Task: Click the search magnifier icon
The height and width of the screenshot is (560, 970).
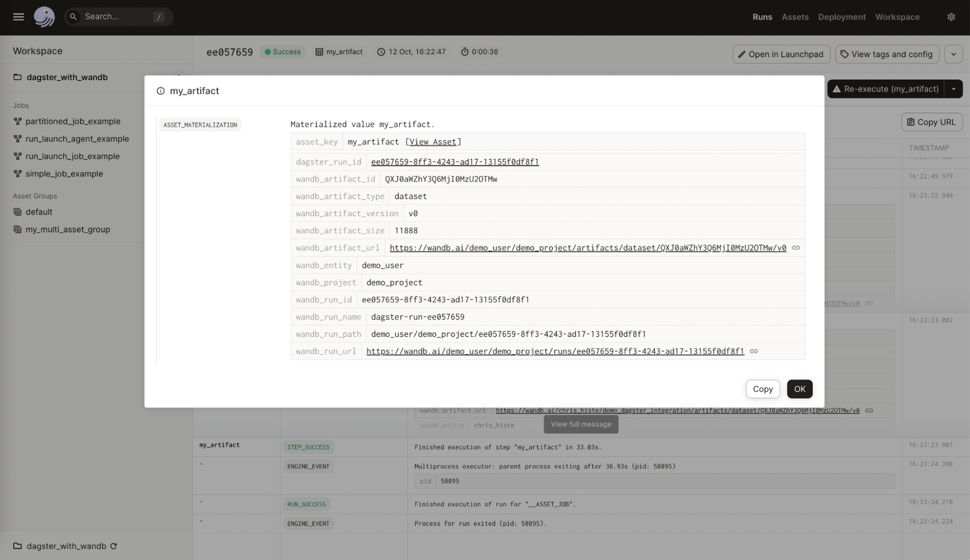Action: pyautogui.click(x=73, y=16)
